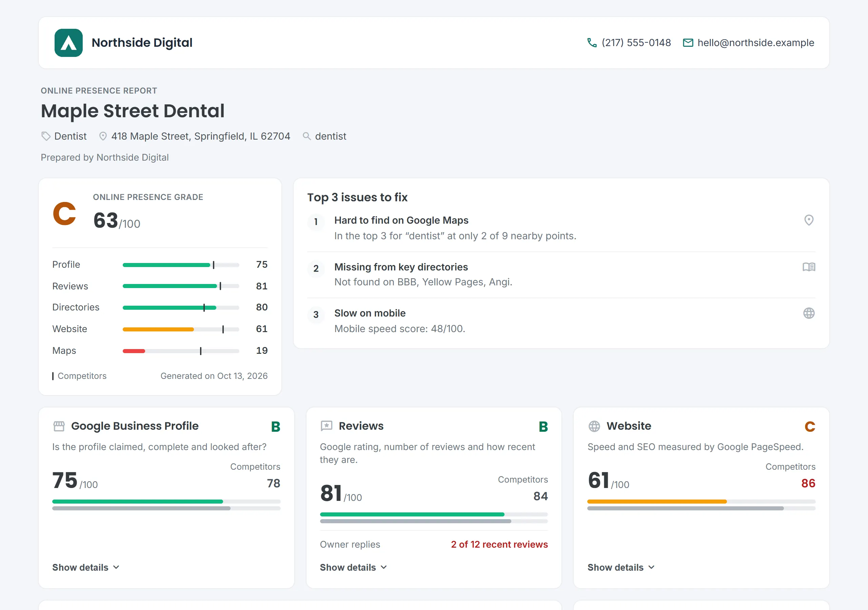This screenshot has height=610, width=868.
Task: Expand Show details on Google Business Profile card
Action: click(86, 567)
